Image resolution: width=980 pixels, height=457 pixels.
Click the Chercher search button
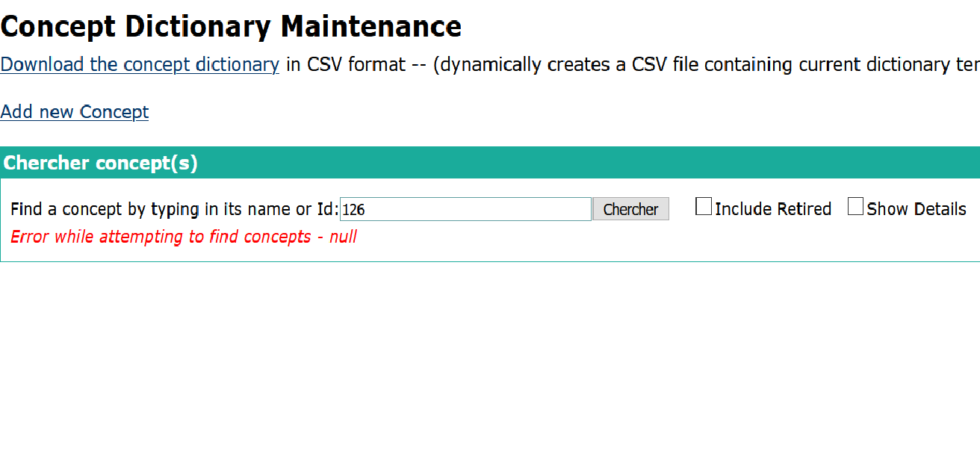[x=630, y=209]
